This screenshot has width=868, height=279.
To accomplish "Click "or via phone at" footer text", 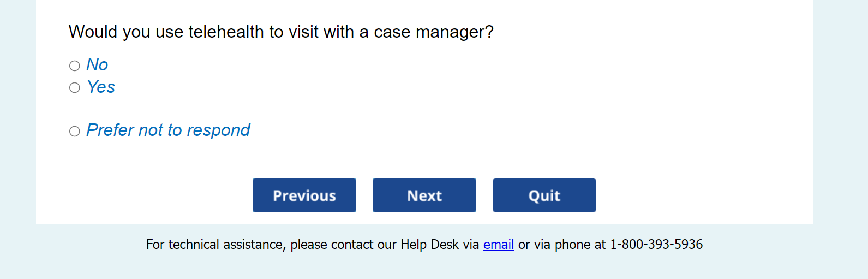I will [561, 245].
